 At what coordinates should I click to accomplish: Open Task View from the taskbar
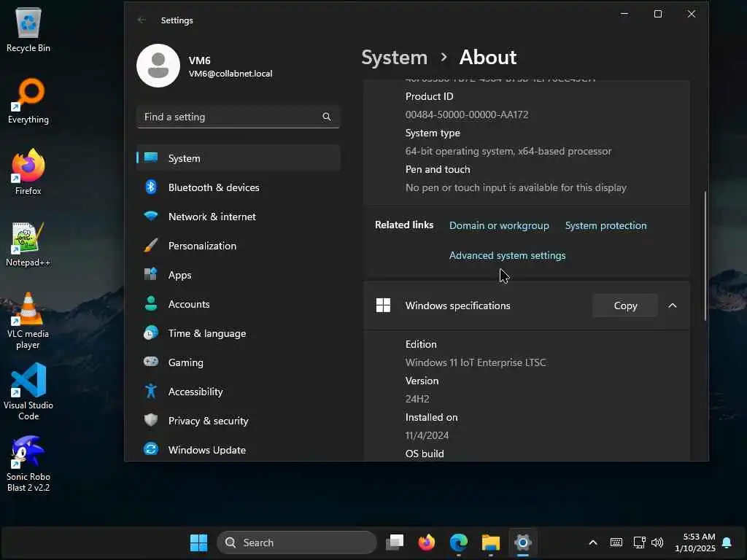[395, 542]
